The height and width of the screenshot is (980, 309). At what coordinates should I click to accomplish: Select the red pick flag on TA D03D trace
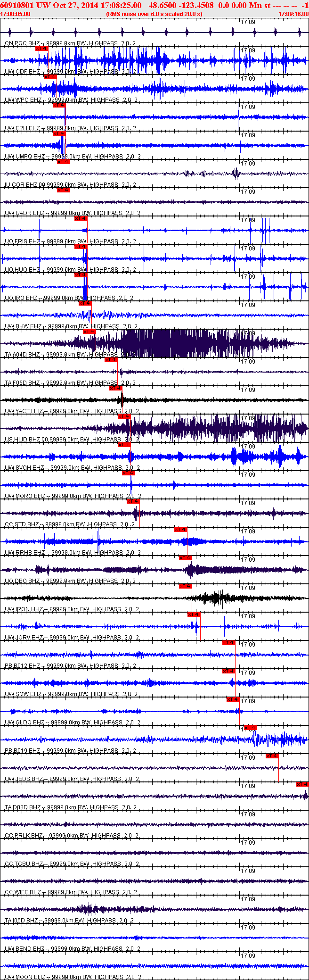(x=302, y=784)
